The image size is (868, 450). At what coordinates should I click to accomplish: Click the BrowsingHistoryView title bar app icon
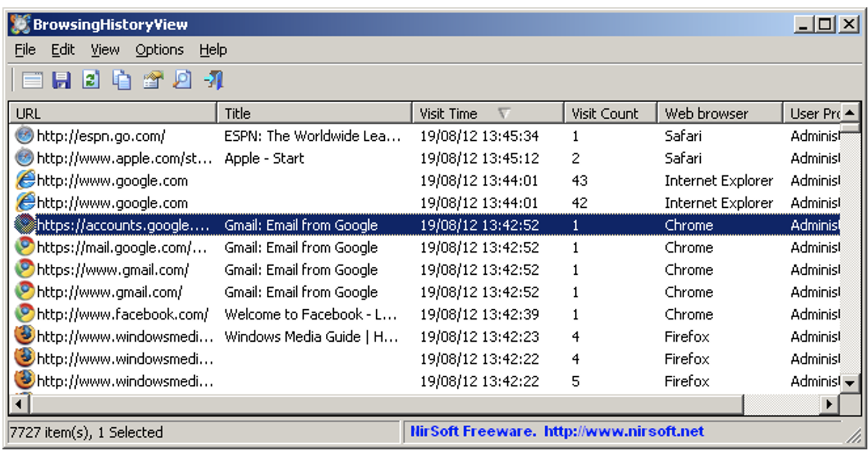(20, 25)
